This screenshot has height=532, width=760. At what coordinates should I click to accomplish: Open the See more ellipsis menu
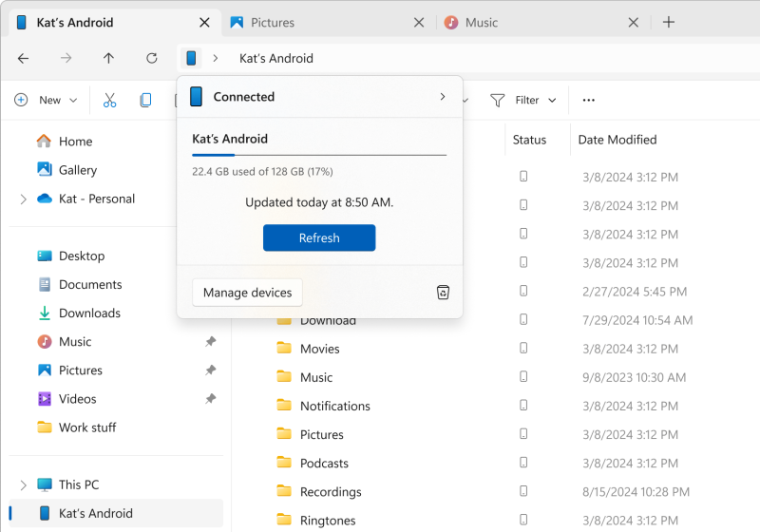point(588,100)
